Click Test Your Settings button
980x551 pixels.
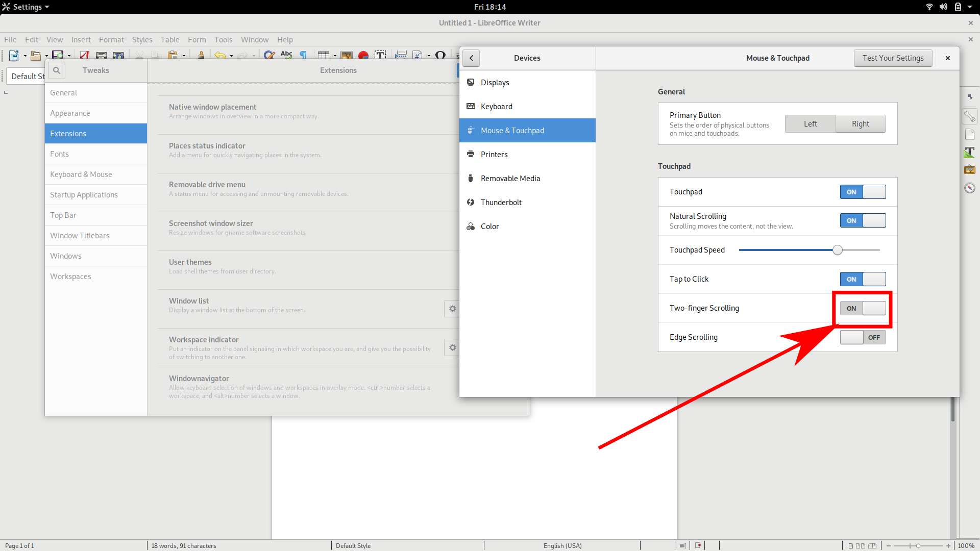point(893,58)
